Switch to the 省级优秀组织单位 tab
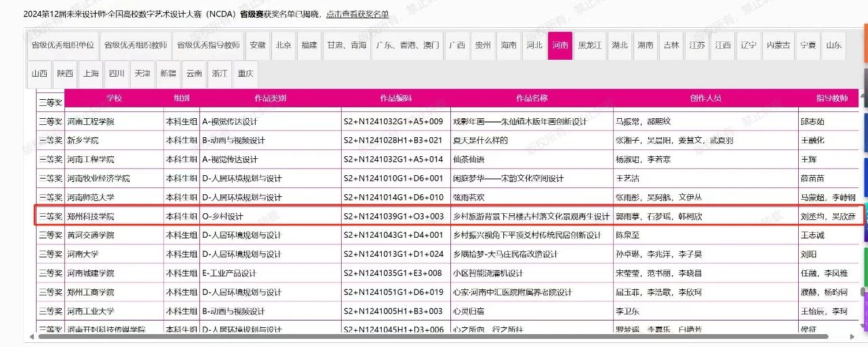 pyautogui.click(x=63, y=45)
